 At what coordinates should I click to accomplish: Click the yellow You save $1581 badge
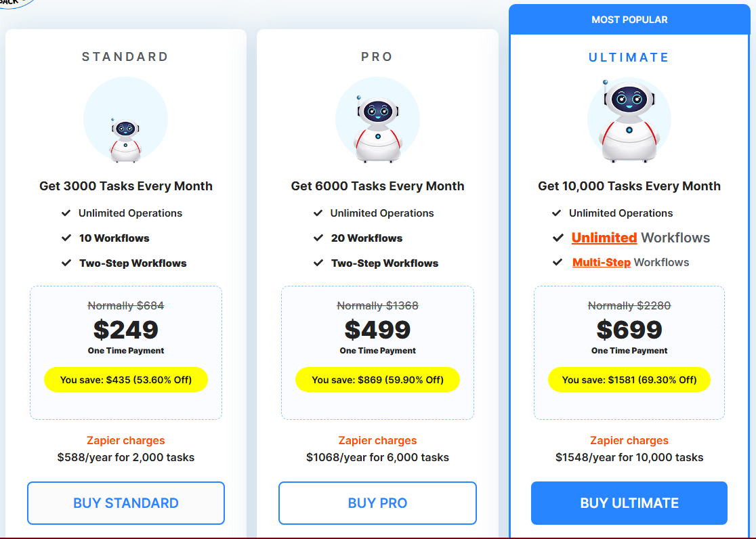coord(629,380)
